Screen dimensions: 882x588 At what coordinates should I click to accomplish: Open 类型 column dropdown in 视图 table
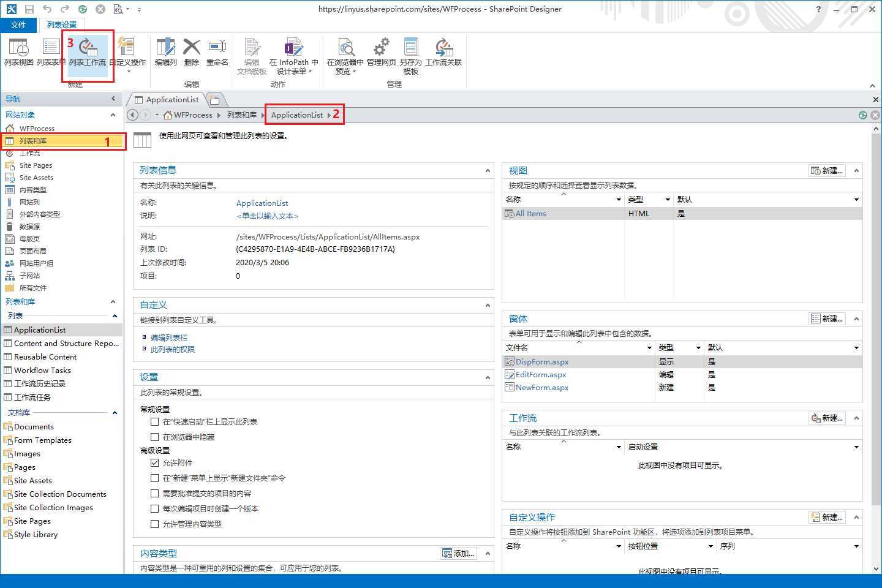point(668,200)
